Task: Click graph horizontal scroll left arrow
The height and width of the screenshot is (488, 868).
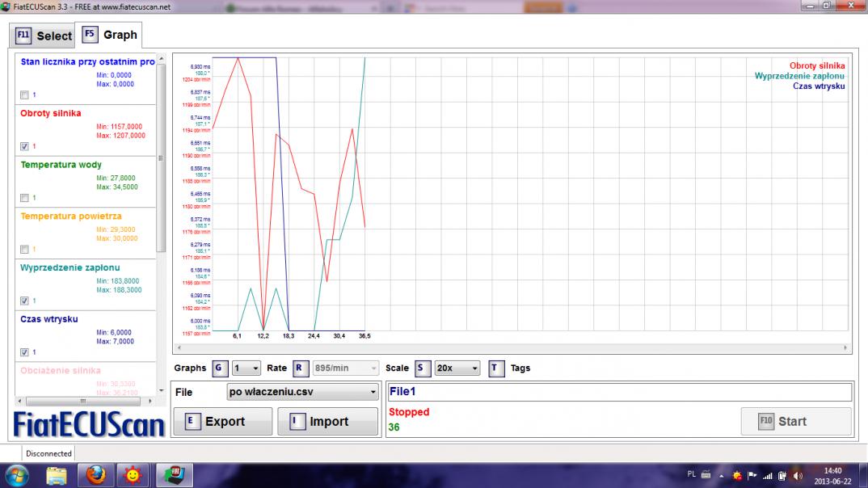Action: click(x=179, y=348)
